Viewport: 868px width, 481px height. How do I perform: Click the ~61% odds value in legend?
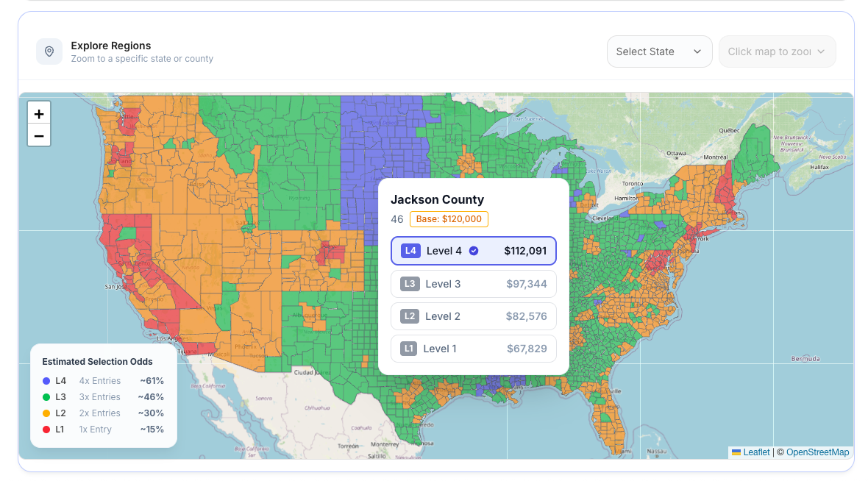tap(152, 381)
